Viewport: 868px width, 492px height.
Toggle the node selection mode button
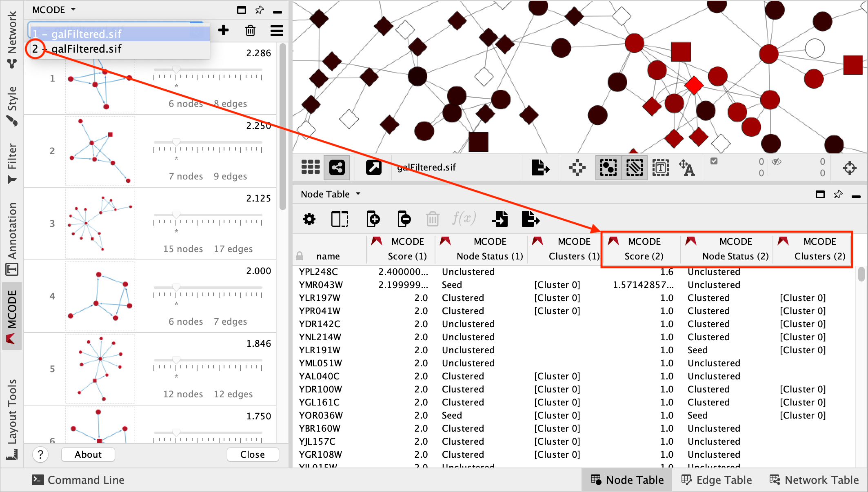(x=608, y=167)
